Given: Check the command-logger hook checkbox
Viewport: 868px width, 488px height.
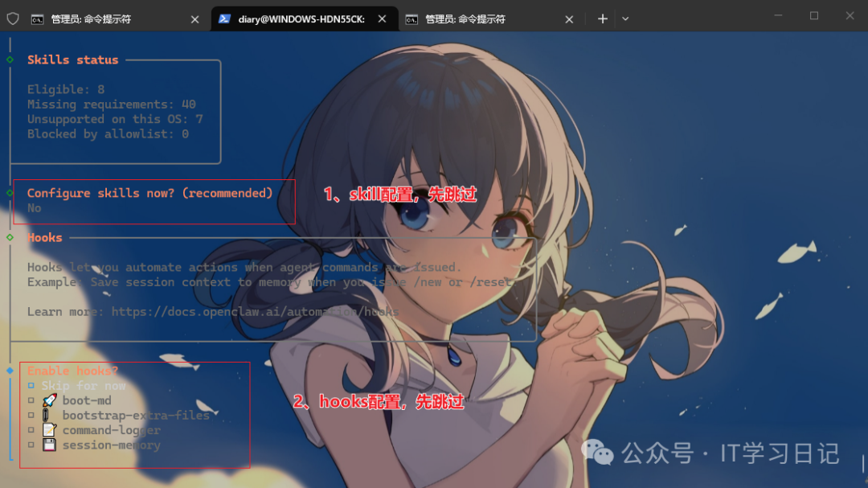Looking at the screenshot, I should coord(31,430).
